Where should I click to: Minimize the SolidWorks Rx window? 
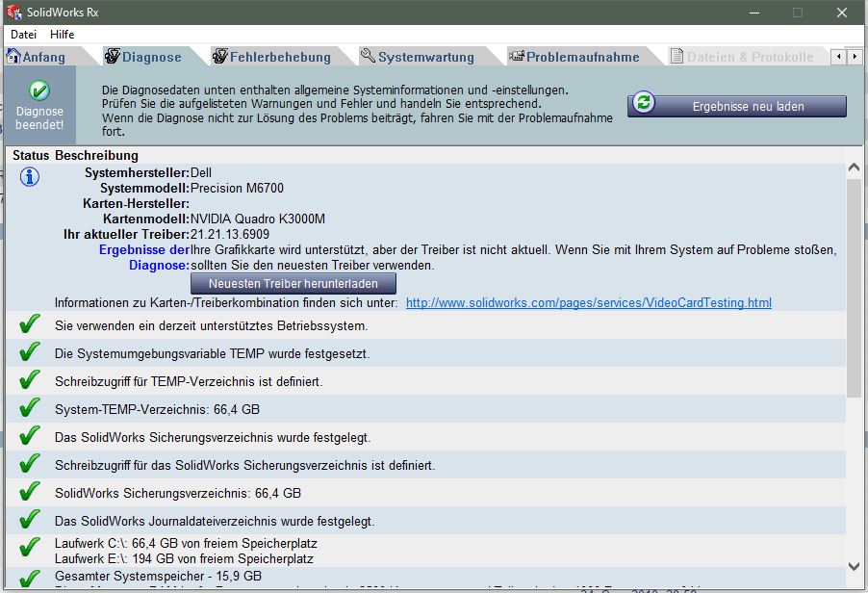[753, 13]
